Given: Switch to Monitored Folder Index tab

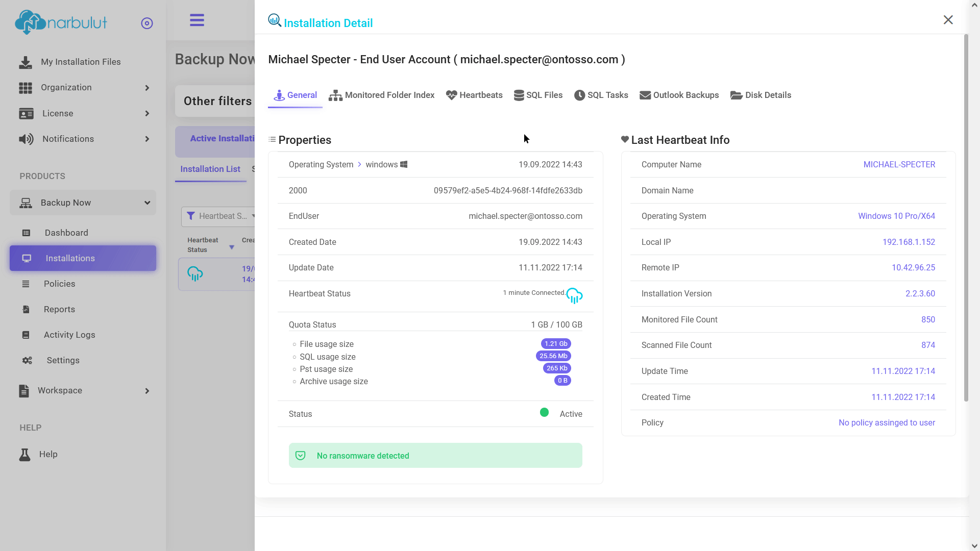Looking at the screenshot, I should [x=382, y=95].
